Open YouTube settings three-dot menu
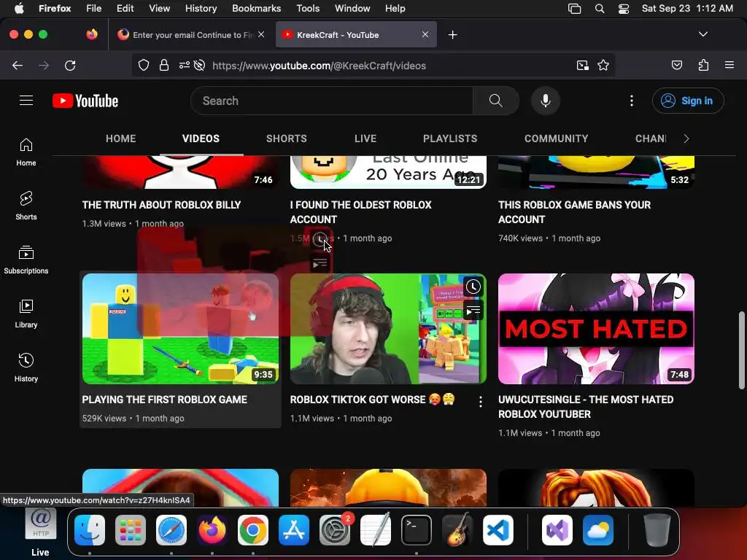The height and width of the screenshot is (560, 747). tap(632, 101)
